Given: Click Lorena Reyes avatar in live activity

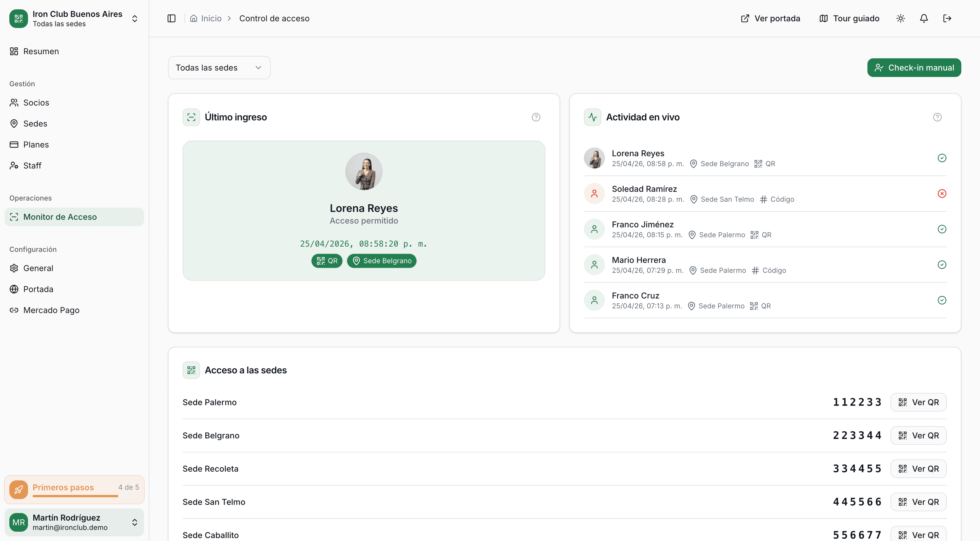Looking at the screenshot, I should coord(594,158).
